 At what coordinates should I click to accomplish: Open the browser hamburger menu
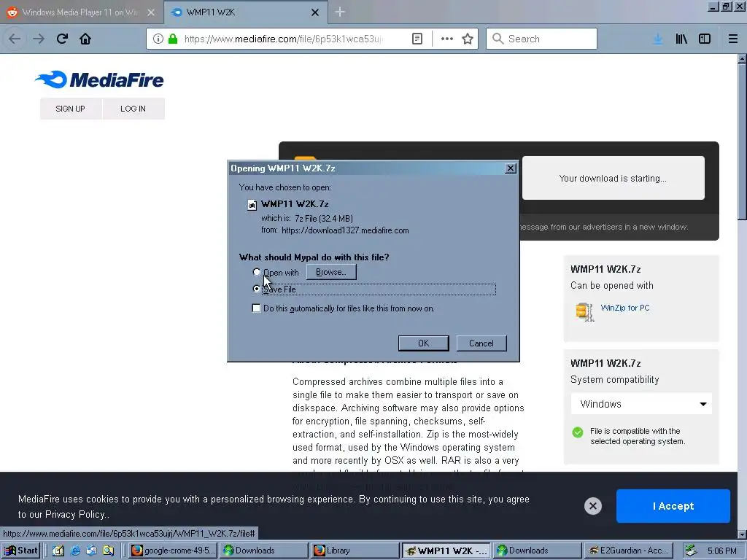tap(733, 39)
